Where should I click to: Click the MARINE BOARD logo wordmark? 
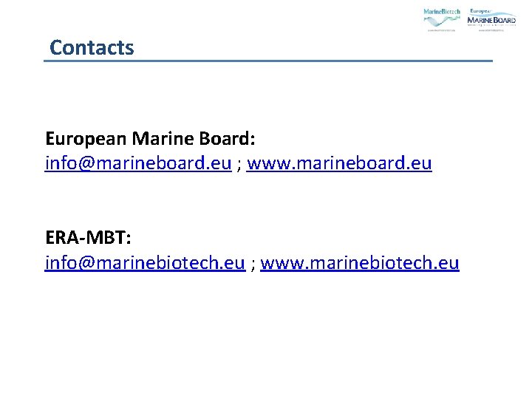click(x=491, y=21)
